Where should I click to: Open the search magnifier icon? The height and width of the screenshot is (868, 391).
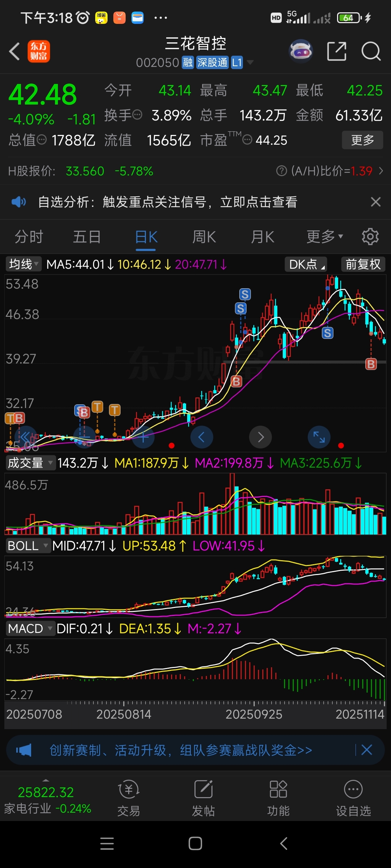(371, 51)
